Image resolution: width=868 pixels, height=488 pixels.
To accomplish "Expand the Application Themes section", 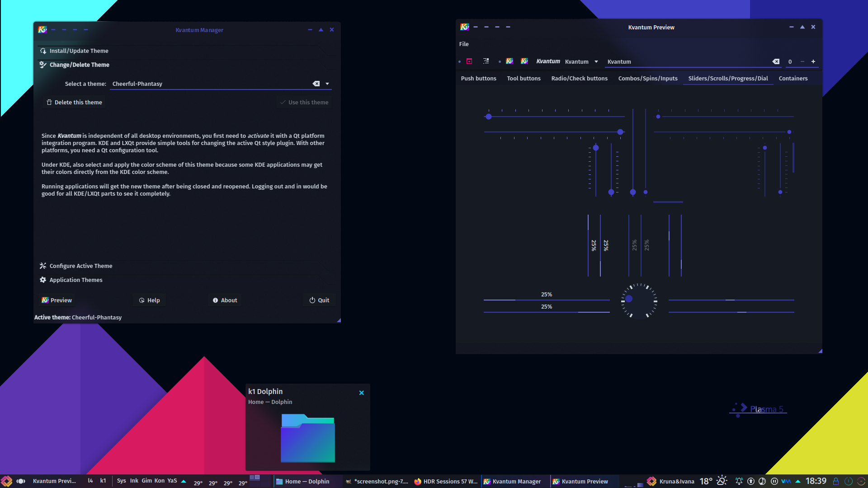I will pos(186,280).
